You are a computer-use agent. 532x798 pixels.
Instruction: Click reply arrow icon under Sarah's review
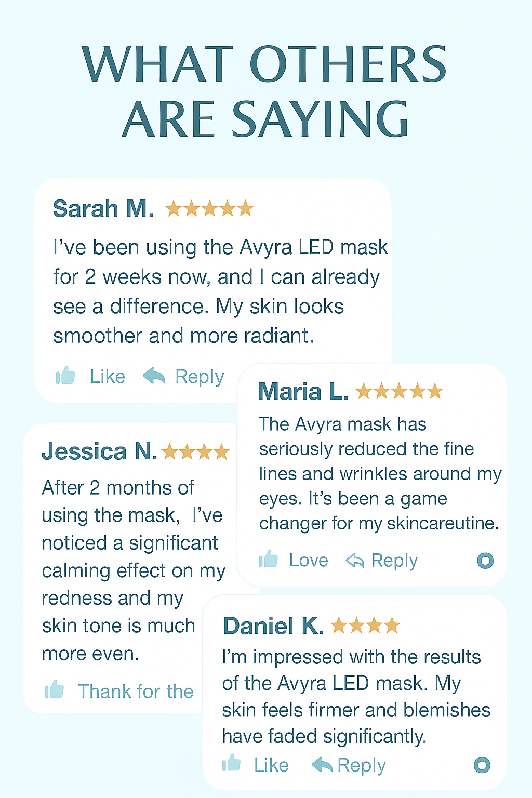point(154,375)
